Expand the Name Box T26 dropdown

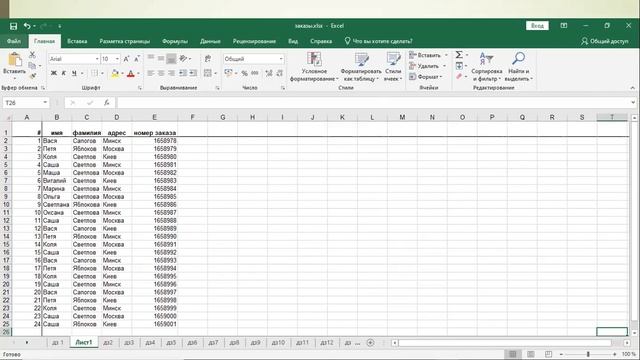[45, 103]
